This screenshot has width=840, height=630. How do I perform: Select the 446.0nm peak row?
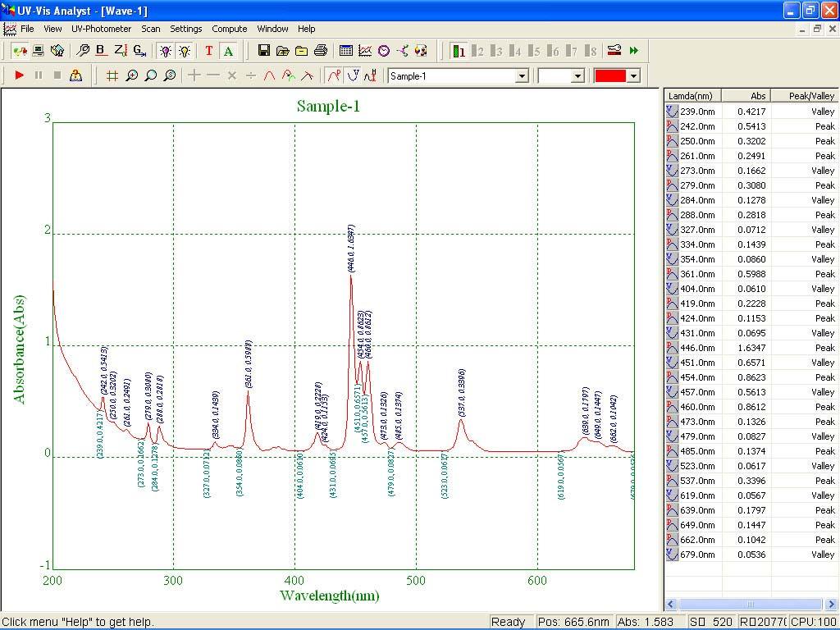[697, 348]
